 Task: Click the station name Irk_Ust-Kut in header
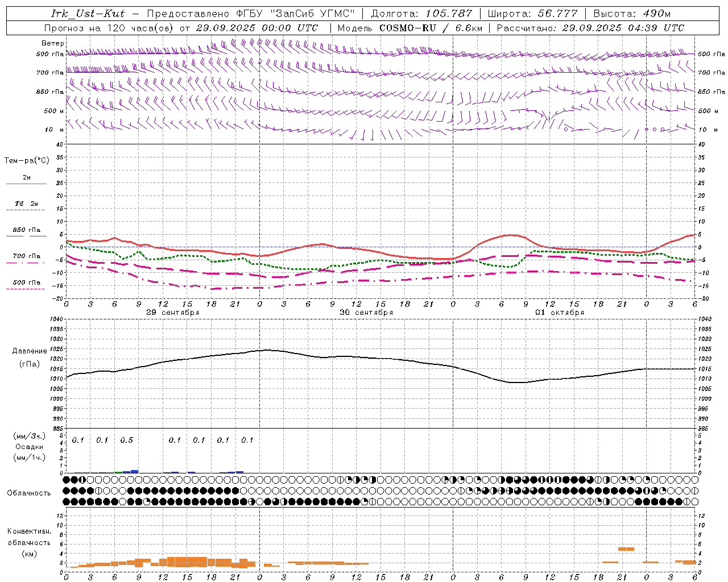(x=88, y=14)
